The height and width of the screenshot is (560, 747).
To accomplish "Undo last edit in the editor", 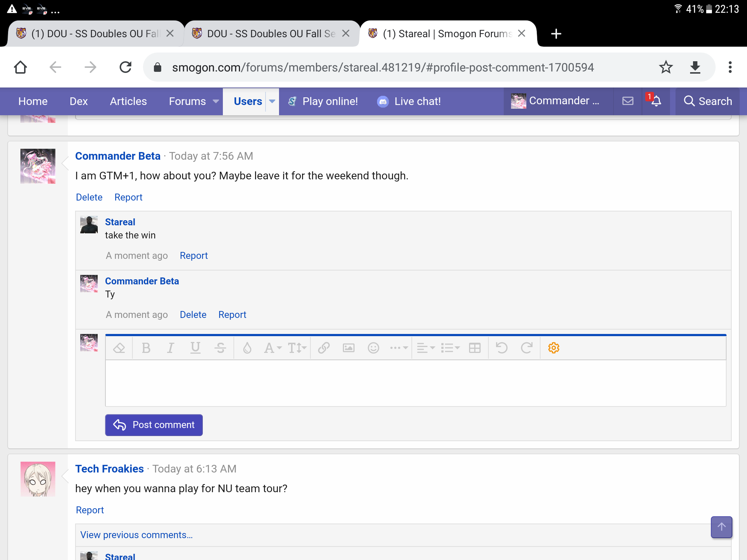I will click(502, 348).
